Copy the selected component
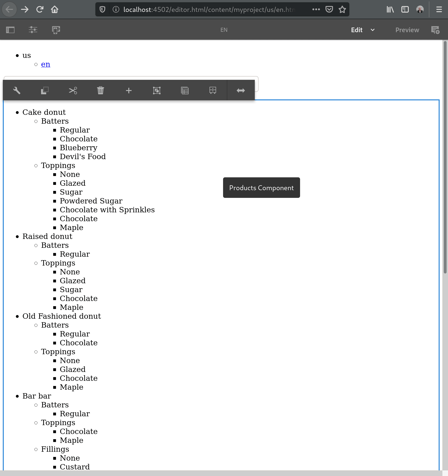 pos(45,91)
